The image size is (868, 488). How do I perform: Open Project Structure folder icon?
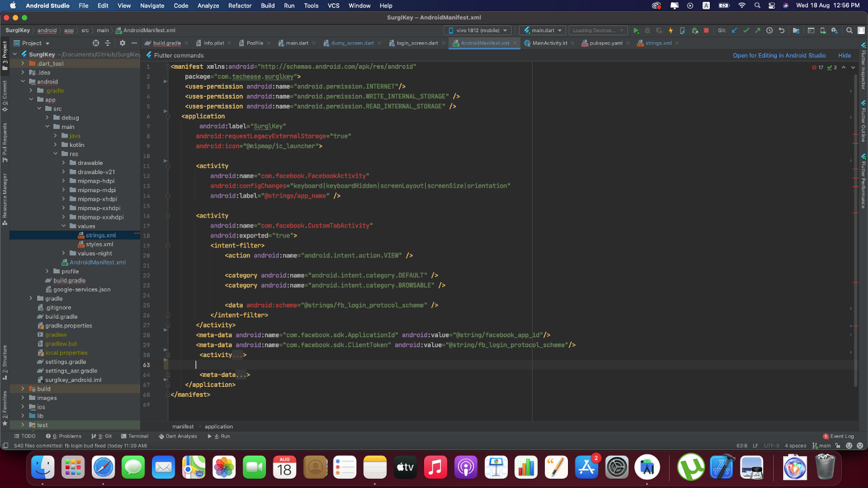click(796, 30)
